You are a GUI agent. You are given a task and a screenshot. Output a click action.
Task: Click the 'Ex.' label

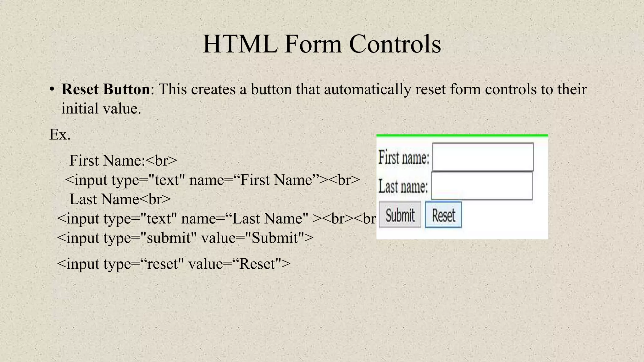pos(60,135)
